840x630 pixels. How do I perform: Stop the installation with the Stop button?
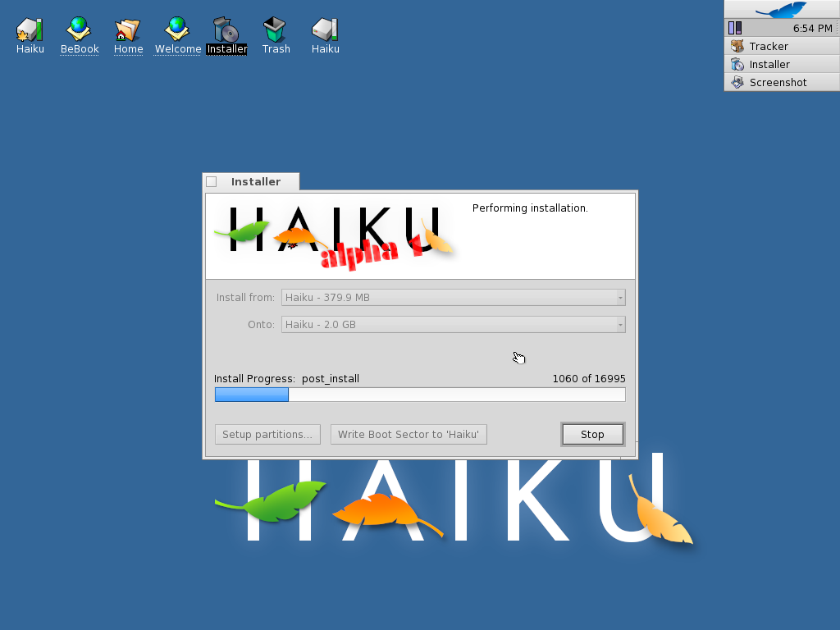(x=592, y=435)
